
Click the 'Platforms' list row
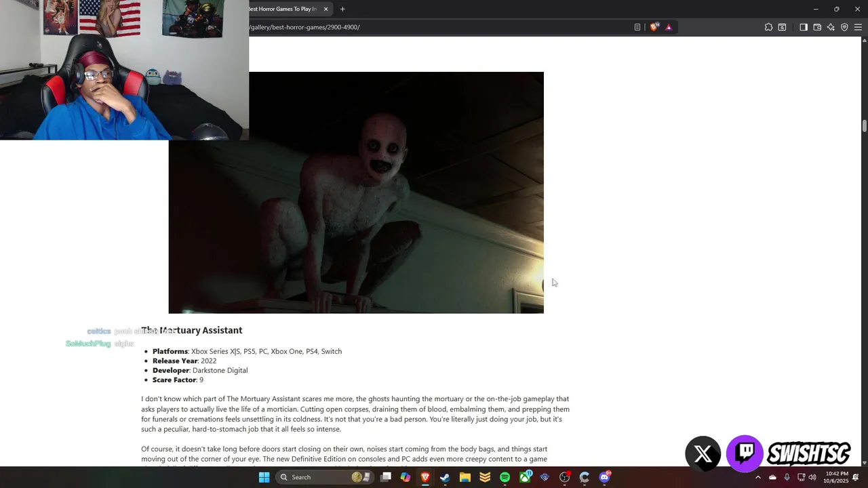tap(247, 351)
